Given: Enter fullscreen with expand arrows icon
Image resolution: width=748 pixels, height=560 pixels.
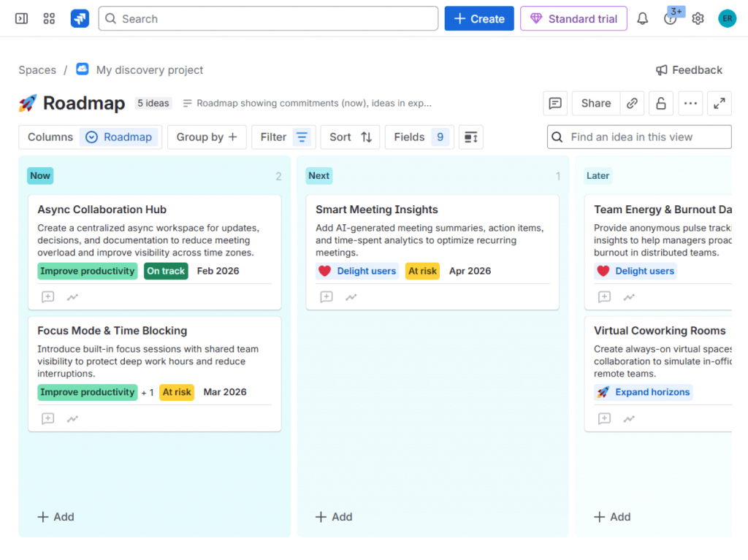Looking at the screenshot, I should click(720, 103).
